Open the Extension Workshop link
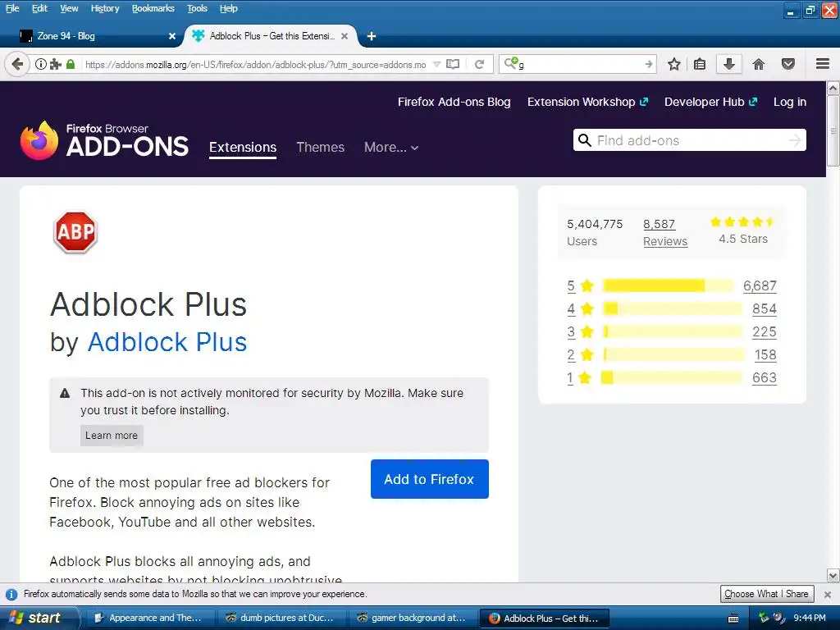840x630 pixels. (x=587, y=102)
